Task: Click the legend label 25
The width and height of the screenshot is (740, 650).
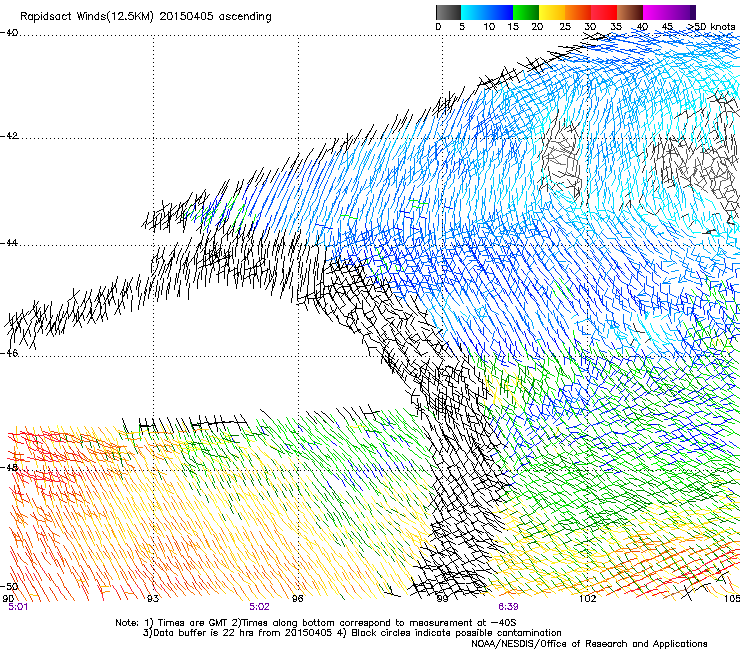Action: [x=565, y=27]
